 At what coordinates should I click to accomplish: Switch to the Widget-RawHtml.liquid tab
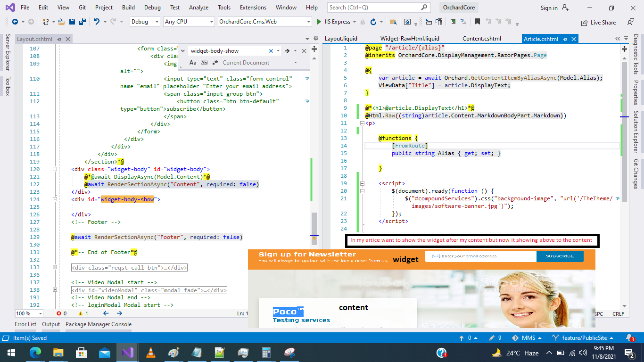410,39
